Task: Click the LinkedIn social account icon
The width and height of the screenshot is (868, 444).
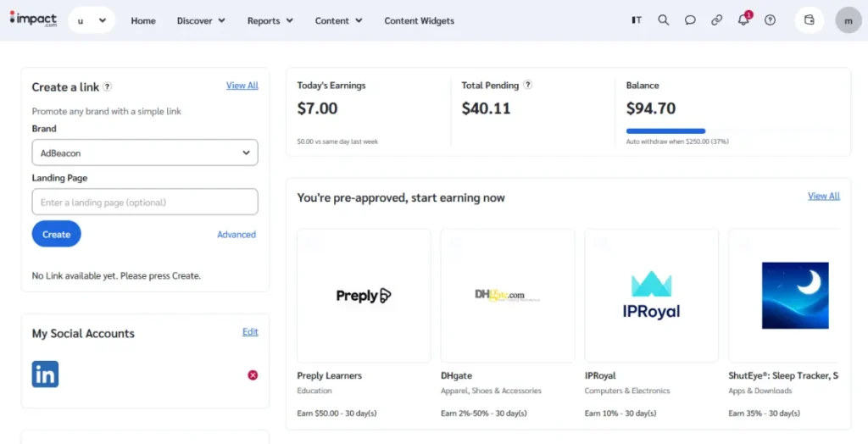Action: point(45,375)
